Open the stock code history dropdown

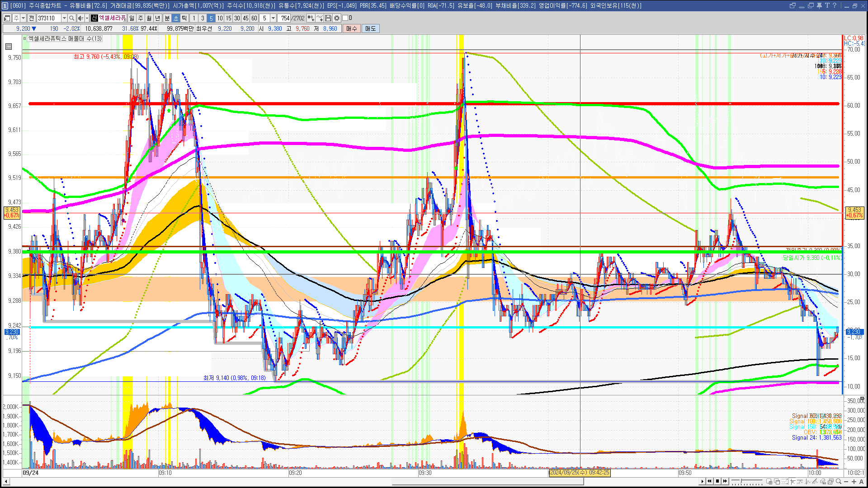[64, 18]
